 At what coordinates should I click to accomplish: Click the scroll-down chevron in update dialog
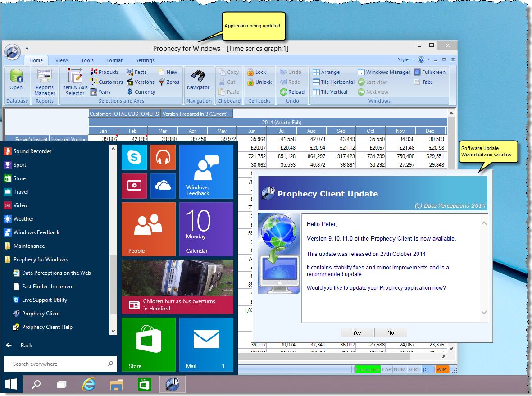tap(484, 312)
